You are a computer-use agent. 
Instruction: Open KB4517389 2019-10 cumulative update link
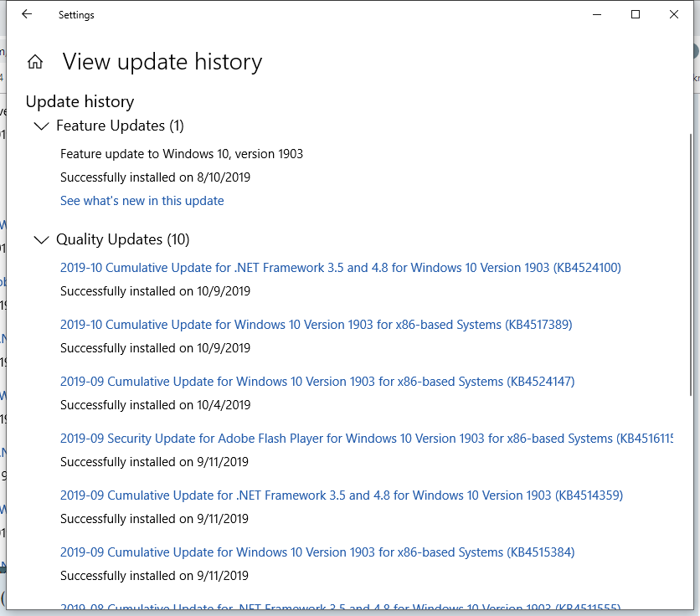[316, 325]
